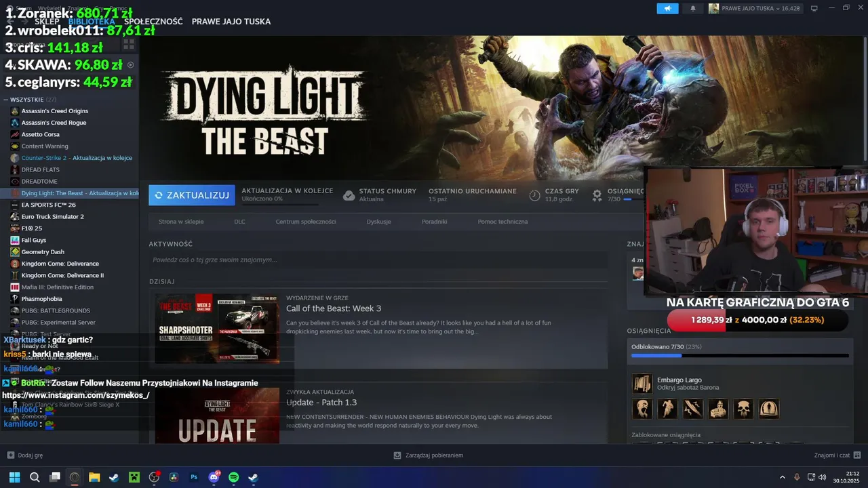Select PUBG: BATTLEGROUNDS in the game list
Image resolution: width=868 pixels, height=488 pixels.
[x=56, y=310]
